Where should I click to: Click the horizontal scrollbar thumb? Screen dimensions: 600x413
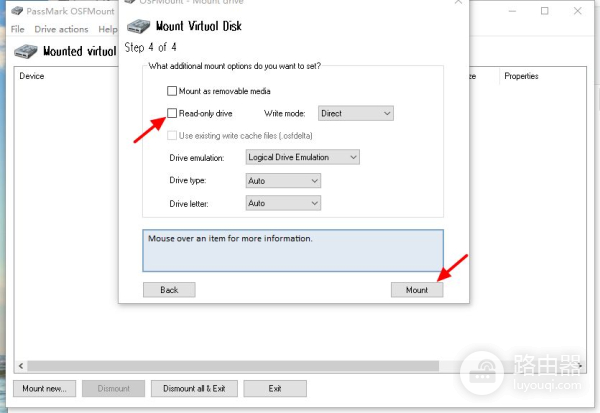(233, 366)
